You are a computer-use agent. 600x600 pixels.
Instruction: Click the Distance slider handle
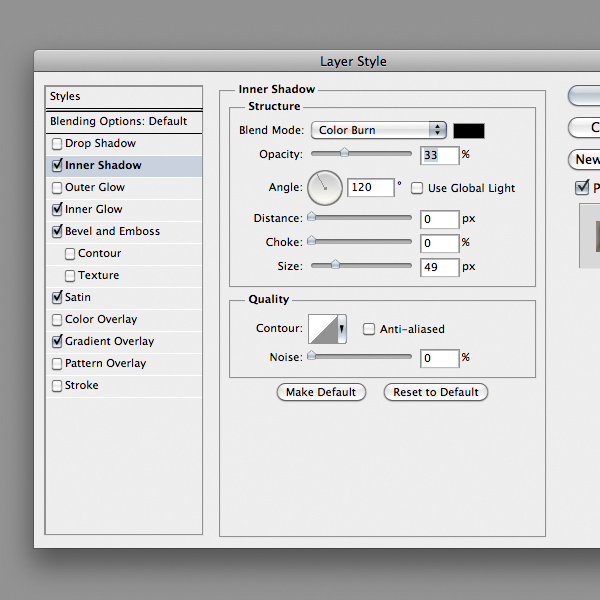[312, 217]
